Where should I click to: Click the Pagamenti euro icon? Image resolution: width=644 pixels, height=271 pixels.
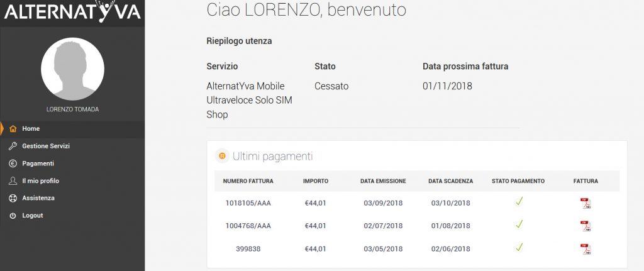coord(13,163)
